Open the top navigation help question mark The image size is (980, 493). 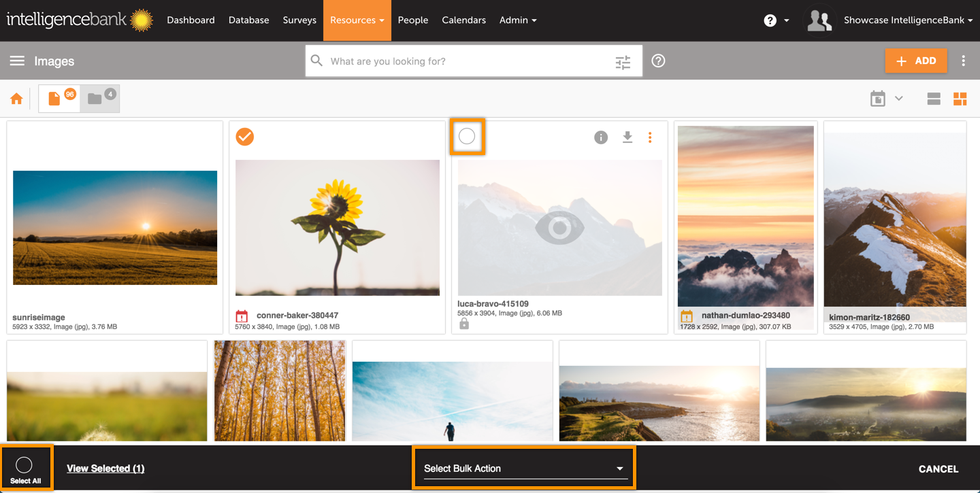tap(770, 20)
